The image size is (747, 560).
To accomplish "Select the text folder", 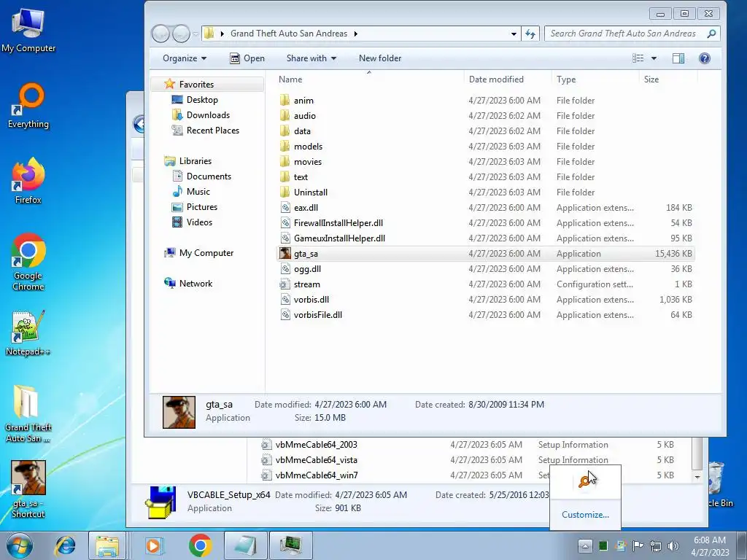I will (486, 176).
